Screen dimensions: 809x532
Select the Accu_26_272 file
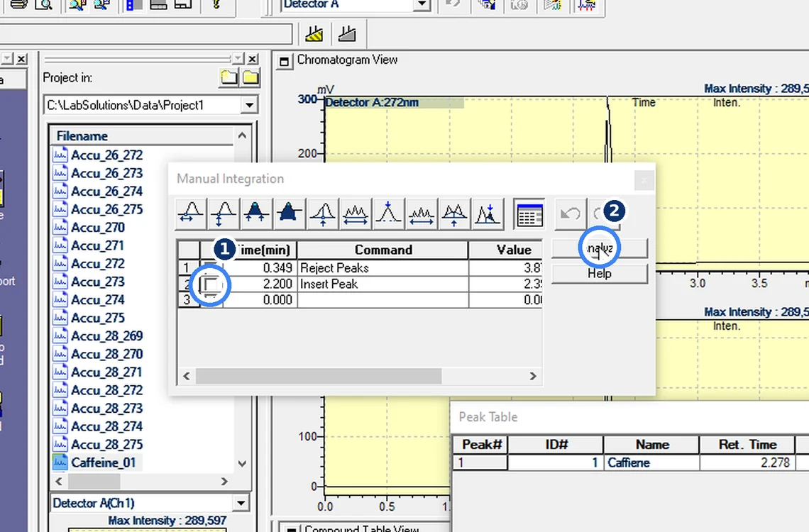point(106,155)
